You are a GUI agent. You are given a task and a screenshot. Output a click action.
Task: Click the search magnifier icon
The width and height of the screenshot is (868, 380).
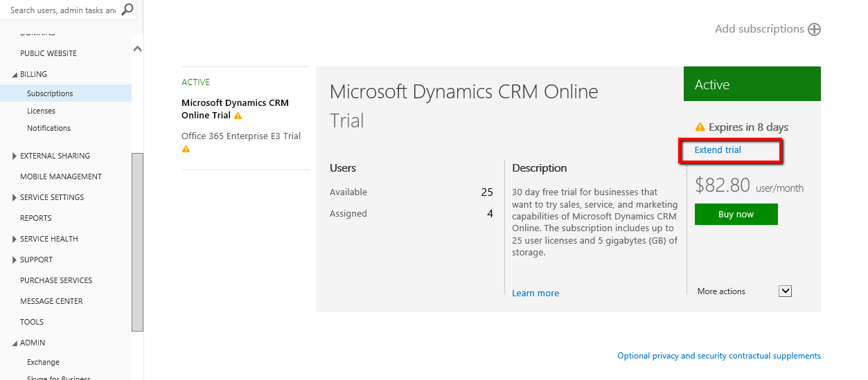[127, 10]
